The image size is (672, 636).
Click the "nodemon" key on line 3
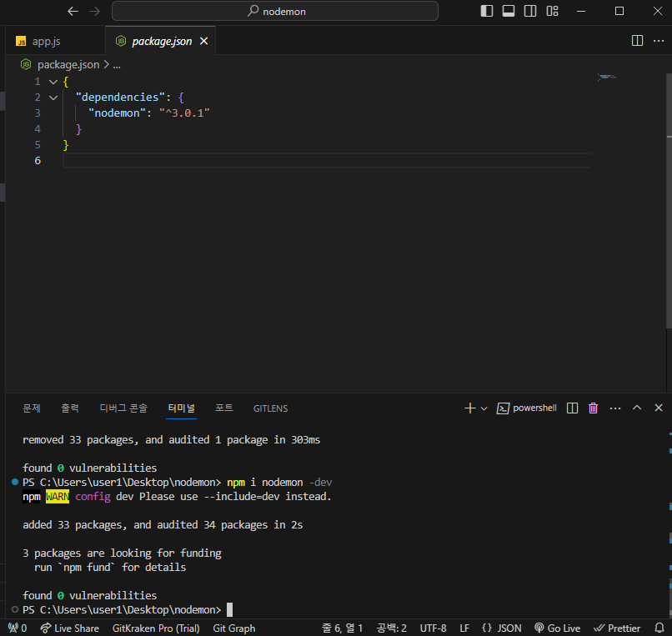117,113
